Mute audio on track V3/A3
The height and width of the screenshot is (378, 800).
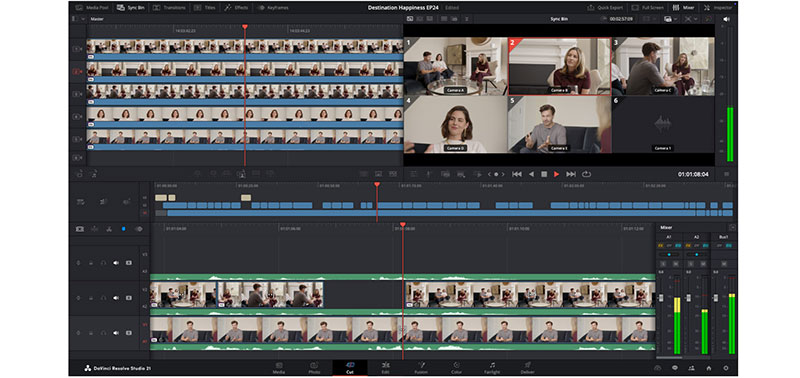[x=116, y=263]
